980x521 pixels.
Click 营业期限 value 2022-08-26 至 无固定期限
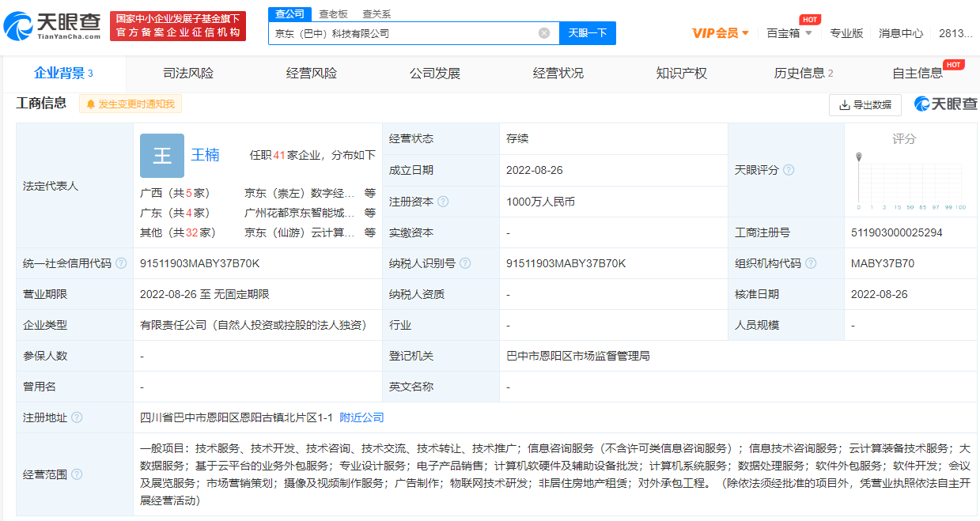coord(205,294)
